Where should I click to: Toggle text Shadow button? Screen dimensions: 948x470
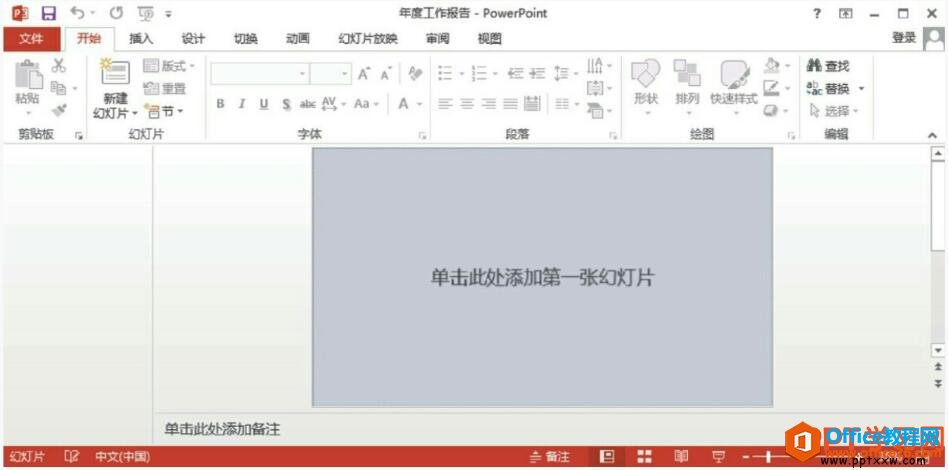point(286,104)
